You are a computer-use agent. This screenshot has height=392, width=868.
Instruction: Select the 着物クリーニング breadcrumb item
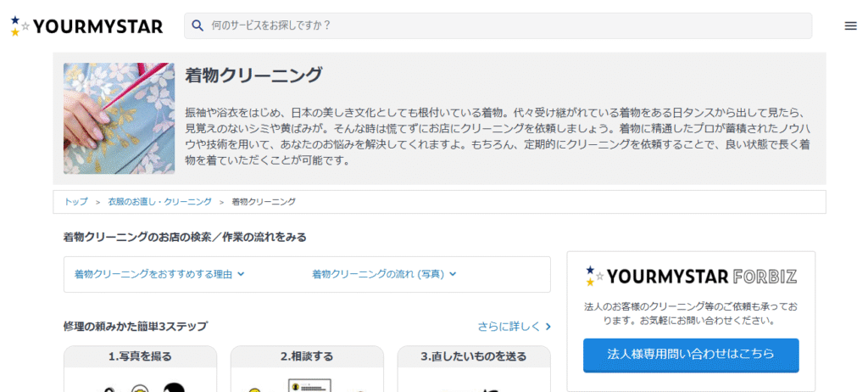(x=264, y=202)
